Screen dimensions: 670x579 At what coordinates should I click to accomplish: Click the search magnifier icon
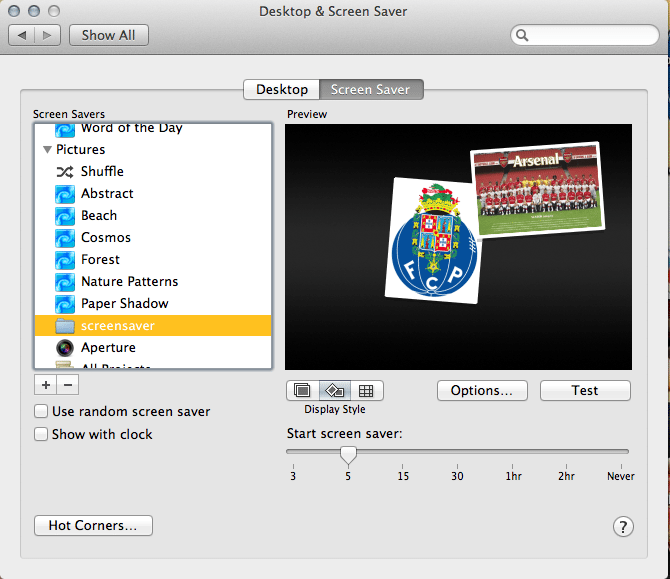point(522,35)
